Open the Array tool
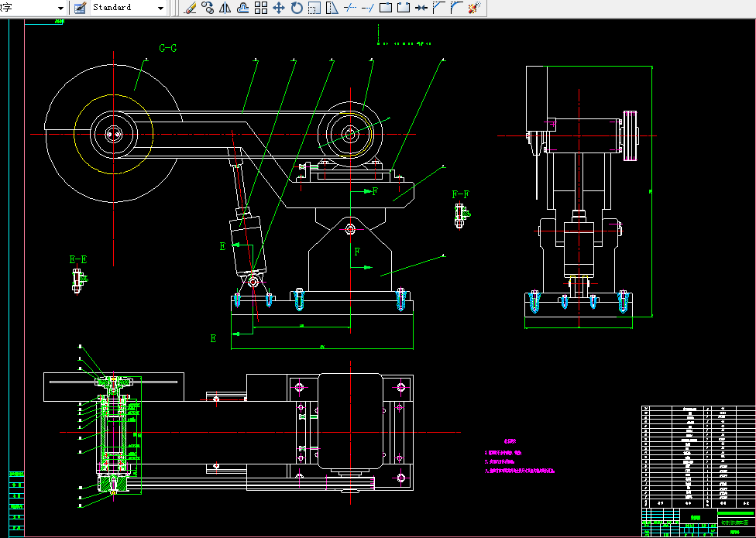This screenshot has height=538, width=756. [261, 8]
